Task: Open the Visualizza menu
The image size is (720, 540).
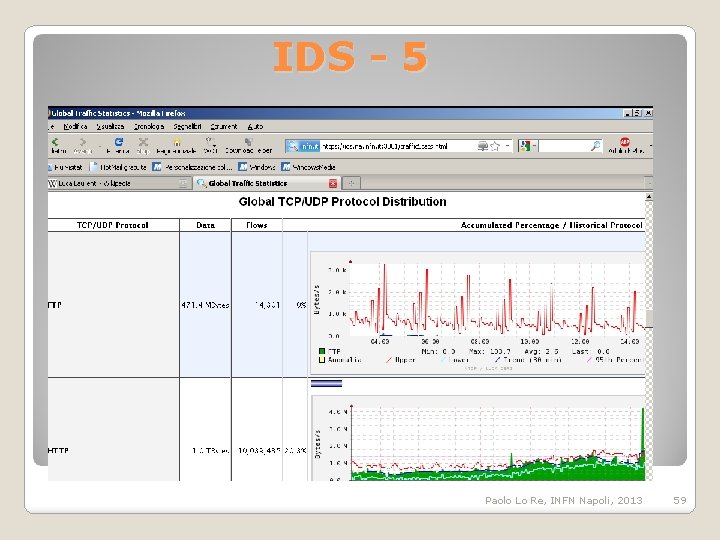Action: [x=110, y=126]
